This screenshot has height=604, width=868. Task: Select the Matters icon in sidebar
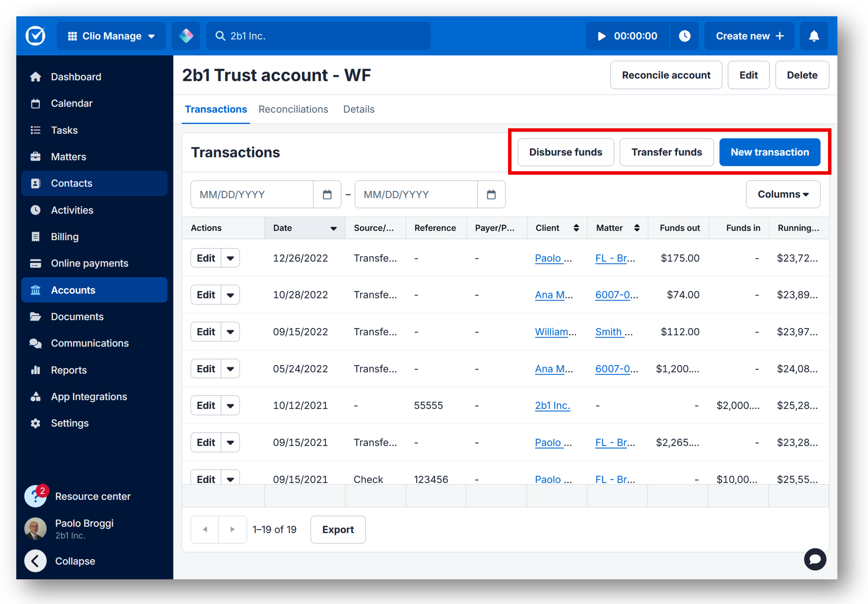[36, 156]
